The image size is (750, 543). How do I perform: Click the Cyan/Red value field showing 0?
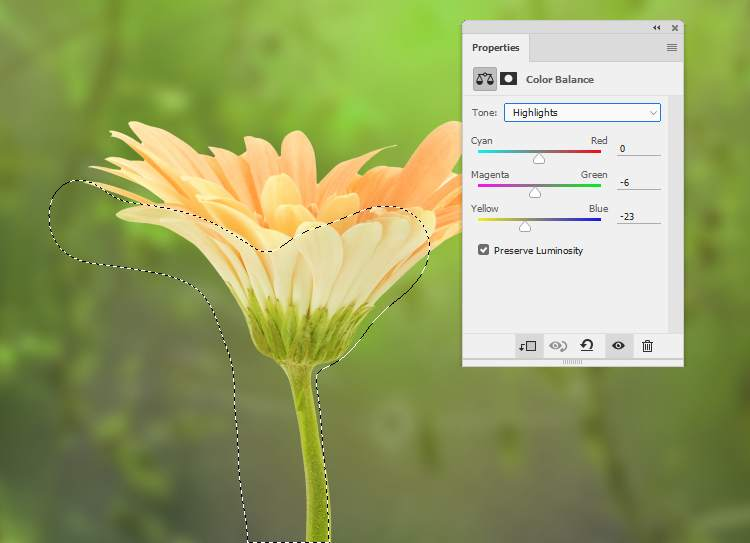click(639, 149)
